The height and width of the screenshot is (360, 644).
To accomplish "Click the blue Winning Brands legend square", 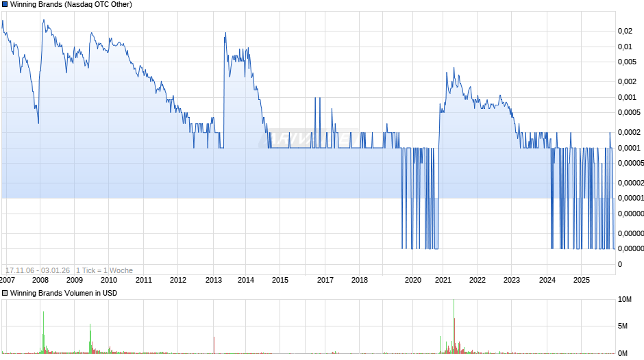I will click(5, 5).
